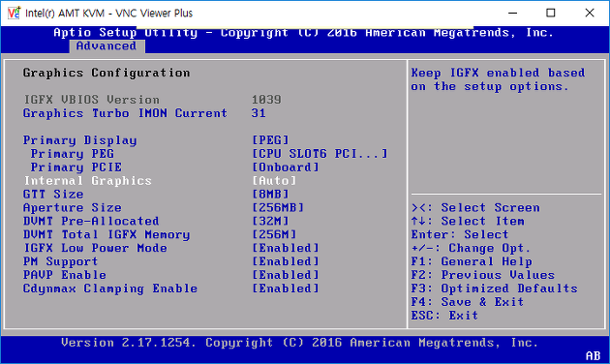Click the AB indicator in the footer corner
The width and height of the screenshot is (610, 364).
[x=594, y=356]
